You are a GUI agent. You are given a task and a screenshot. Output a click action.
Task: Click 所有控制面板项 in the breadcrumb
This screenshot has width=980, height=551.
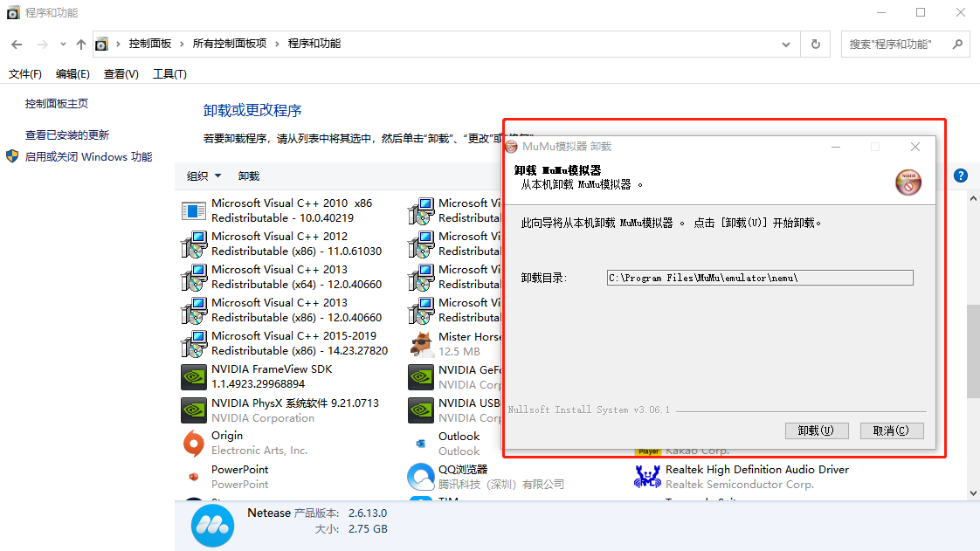[x=230, y=44]
